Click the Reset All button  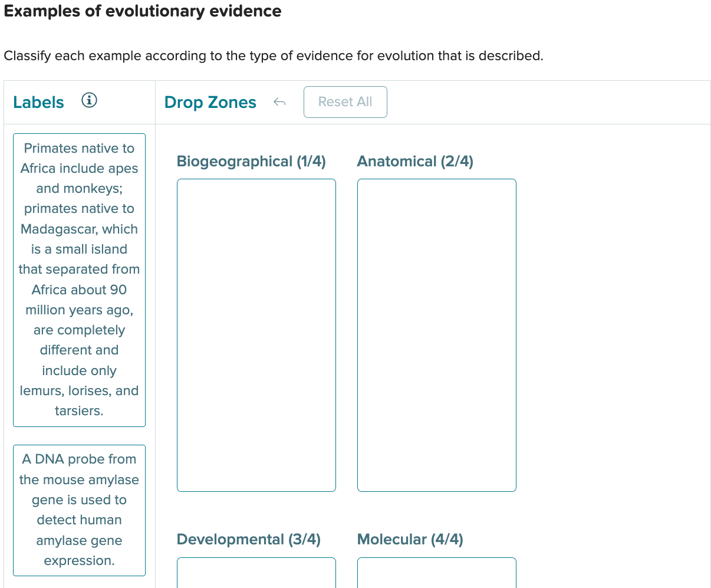point(345,101)
